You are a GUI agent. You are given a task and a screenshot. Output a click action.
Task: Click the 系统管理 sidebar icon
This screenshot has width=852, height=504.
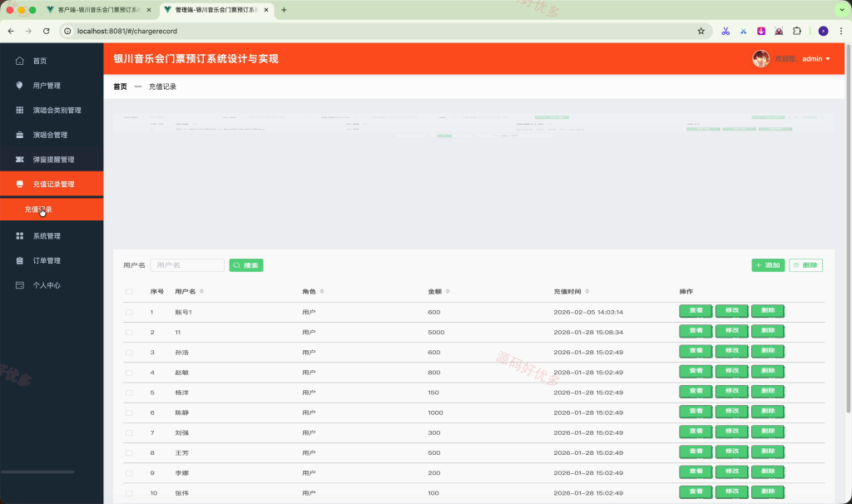pyautogui.click(x=20, y=235)
